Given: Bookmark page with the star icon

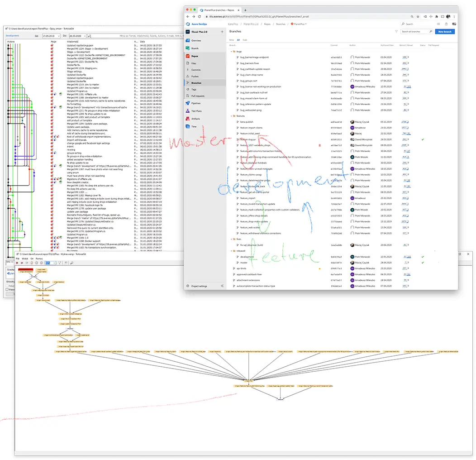Looking at the screenshot, I should click(x=418, y=17).
